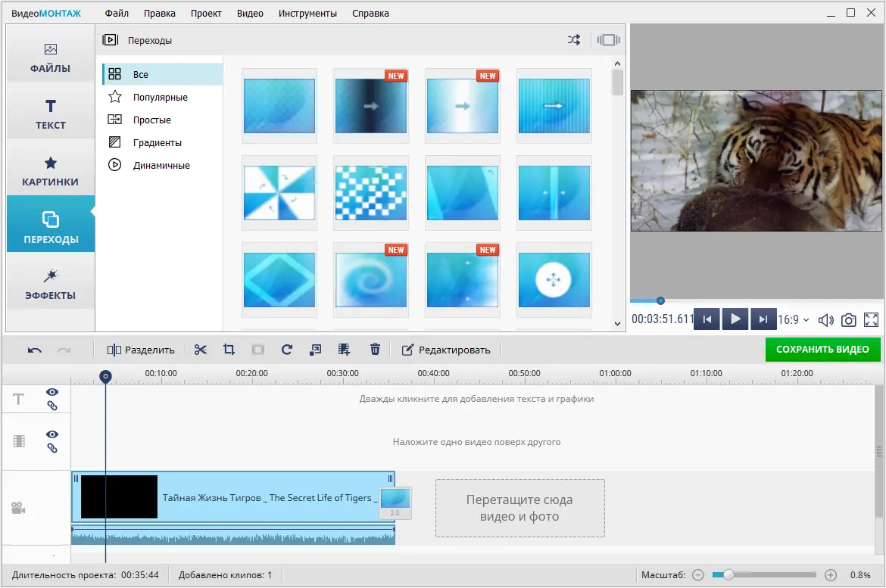The width and height of the screenshot is (886, 588).
Task: Click the scissors cut tool
Action: pyautogui.click(x=200, y=350)
